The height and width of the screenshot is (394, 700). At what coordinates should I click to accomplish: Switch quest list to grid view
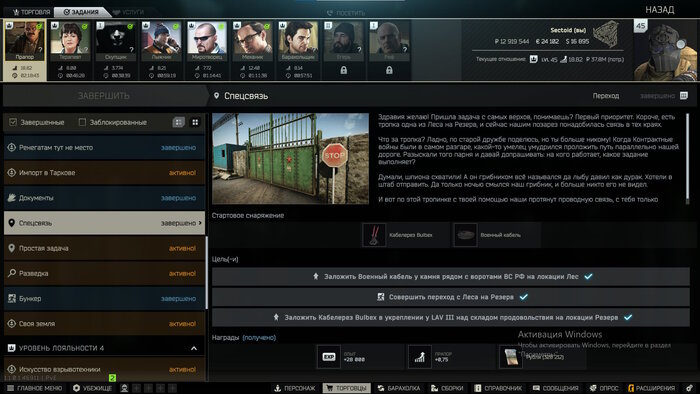pyautogui.click(x=195, y=122)
